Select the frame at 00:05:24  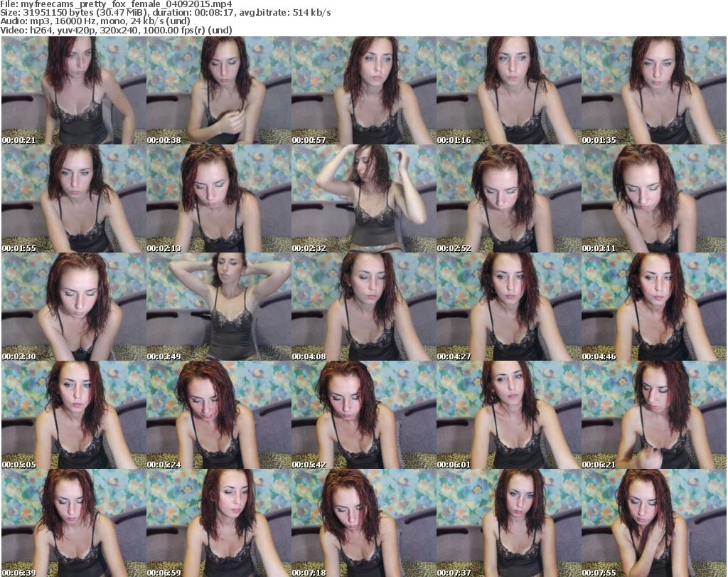point(219,415)
